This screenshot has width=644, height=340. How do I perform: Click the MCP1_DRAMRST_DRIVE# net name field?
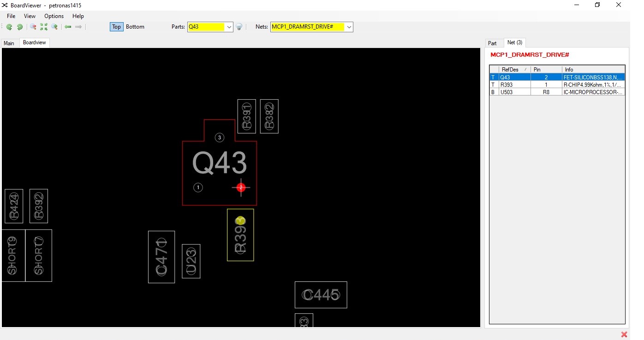tap(308, 27)
